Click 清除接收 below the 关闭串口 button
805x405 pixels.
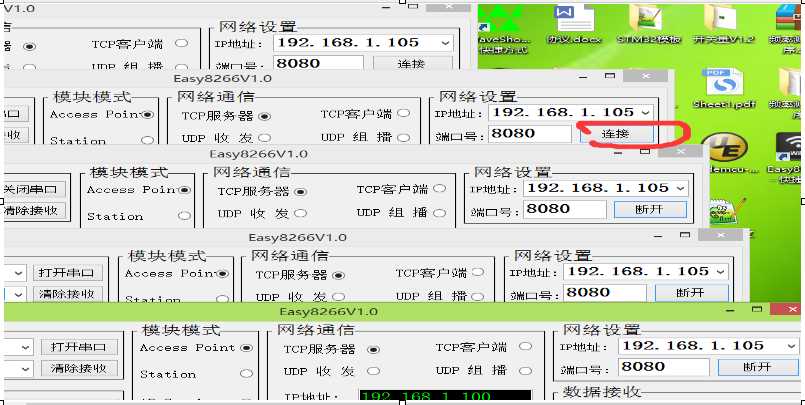(x=34, y=210)
